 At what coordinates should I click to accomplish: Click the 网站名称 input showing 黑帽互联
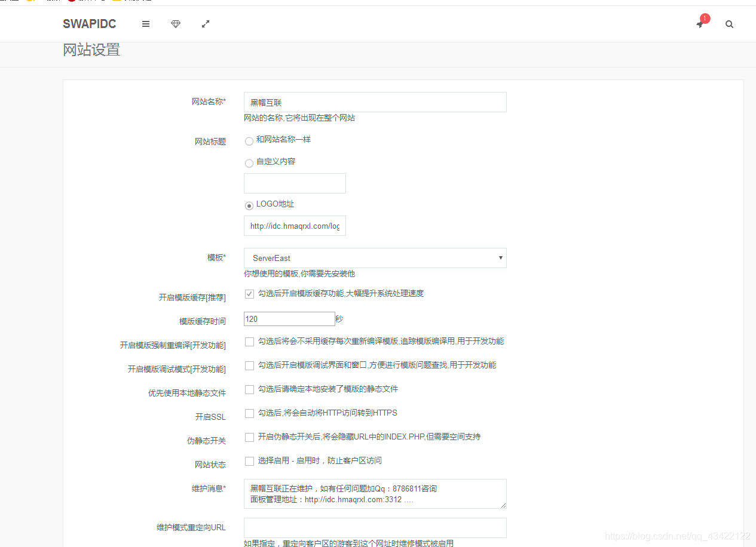375,102
